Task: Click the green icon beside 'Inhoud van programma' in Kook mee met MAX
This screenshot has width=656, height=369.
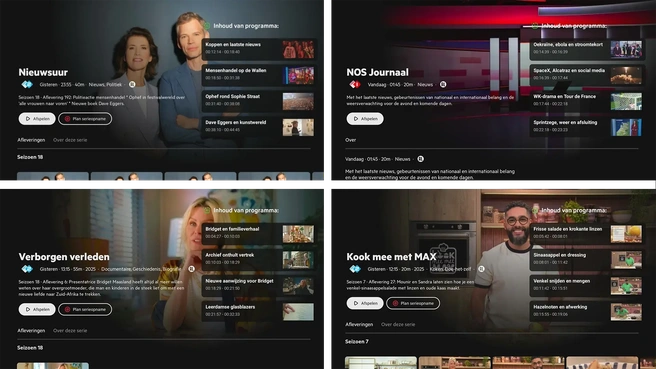Action: (535, 210)
